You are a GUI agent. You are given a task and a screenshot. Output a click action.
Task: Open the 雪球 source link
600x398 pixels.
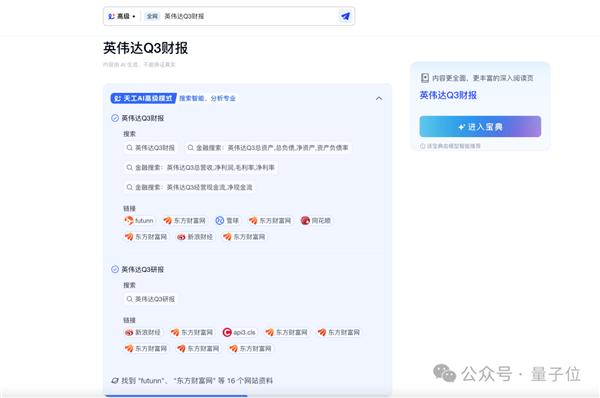tap(227, 220)
